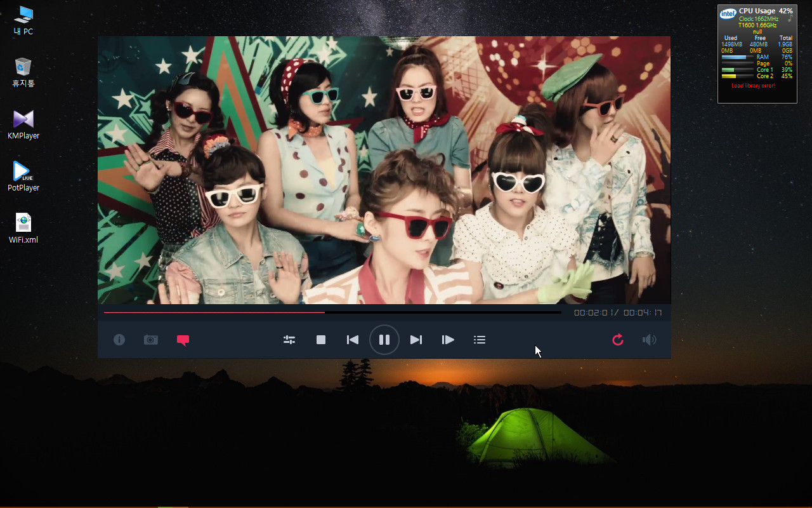
Task: Toggle the red subtitle speech bubble icon
Action: [183, 340]
